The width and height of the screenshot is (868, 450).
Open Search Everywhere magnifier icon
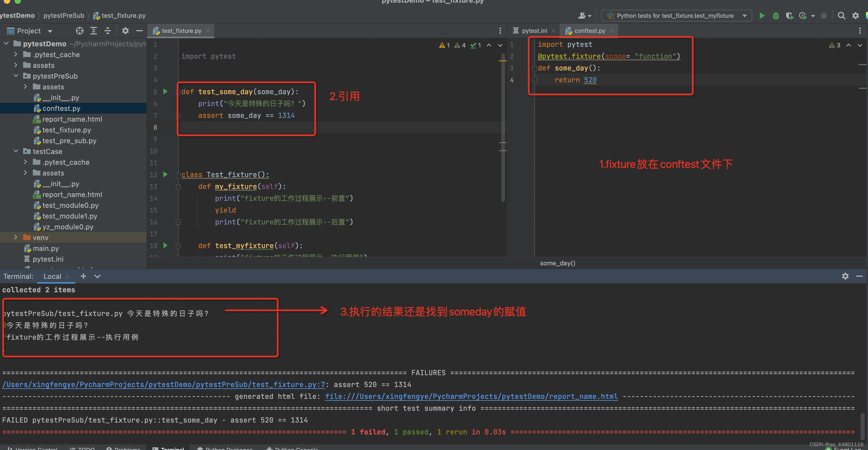(841, 16)
